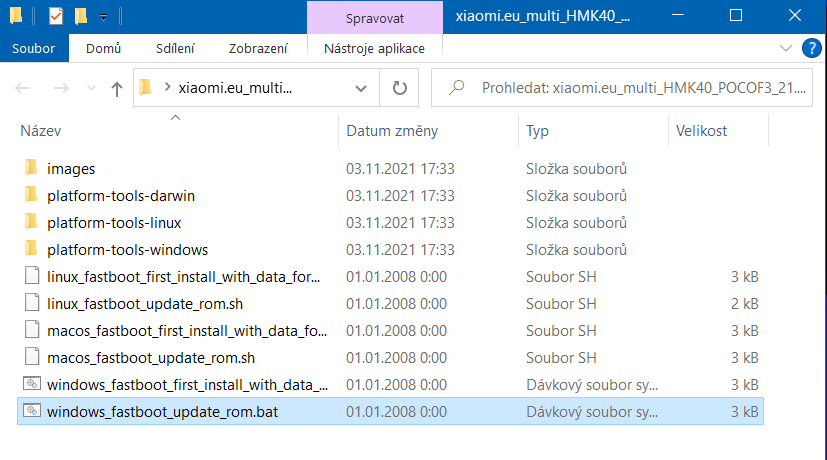
Task: Select the platform-tools-linux folder icon
Action: tap(31, 222)
